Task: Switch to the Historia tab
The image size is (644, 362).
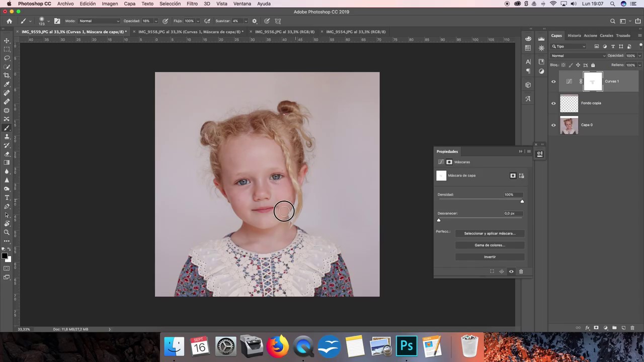Action: (x=574, y=36)
